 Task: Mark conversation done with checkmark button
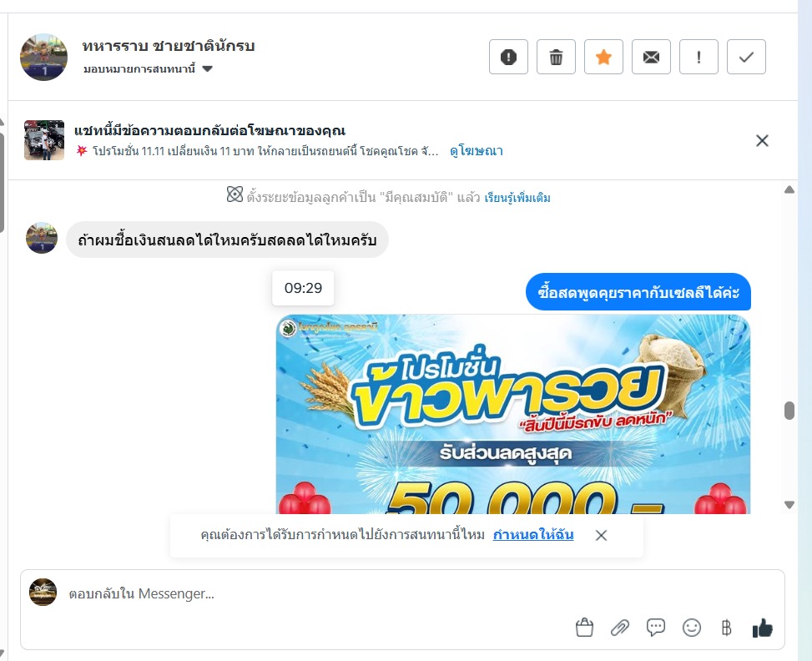point(746,57)
